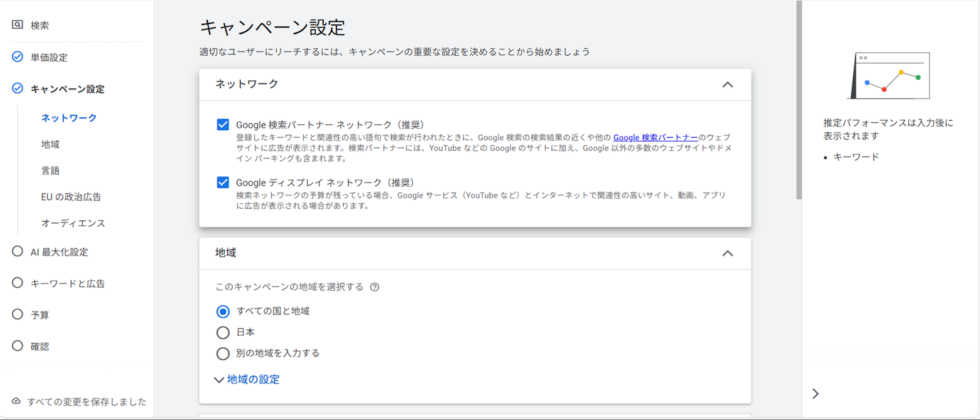Click the step circle icon for キーワードと広告
The height and width of the screenshot is (420, 980).
coord(18,283)
